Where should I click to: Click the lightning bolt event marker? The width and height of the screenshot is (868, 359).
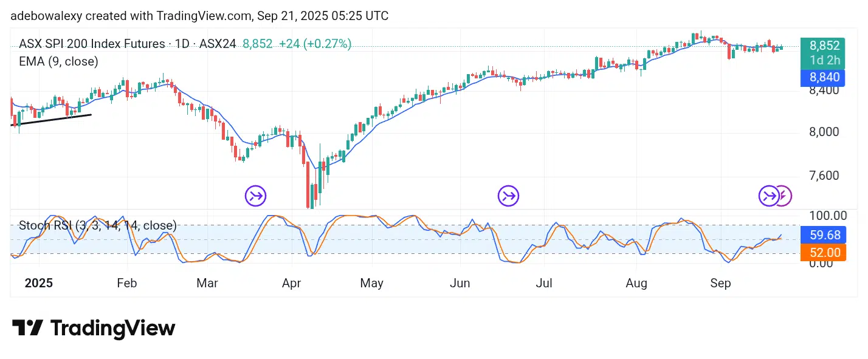(784, 196)
